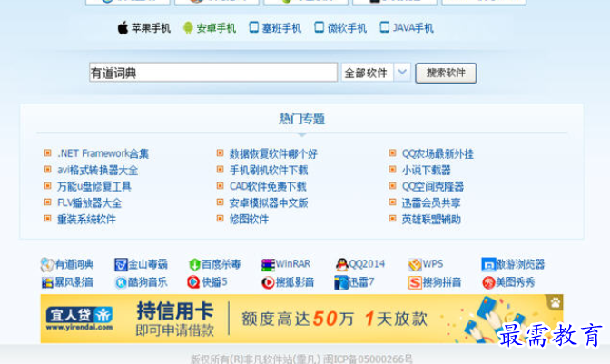Open the 手机刷机软件下载 link
This screenshot has width=610, height=364.
click(269, 170)
